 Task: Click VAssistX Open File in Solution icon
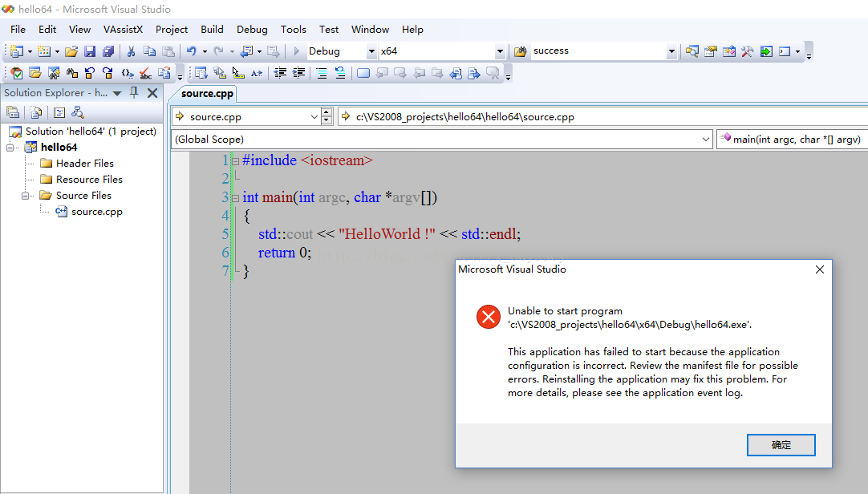click(35, 73)
